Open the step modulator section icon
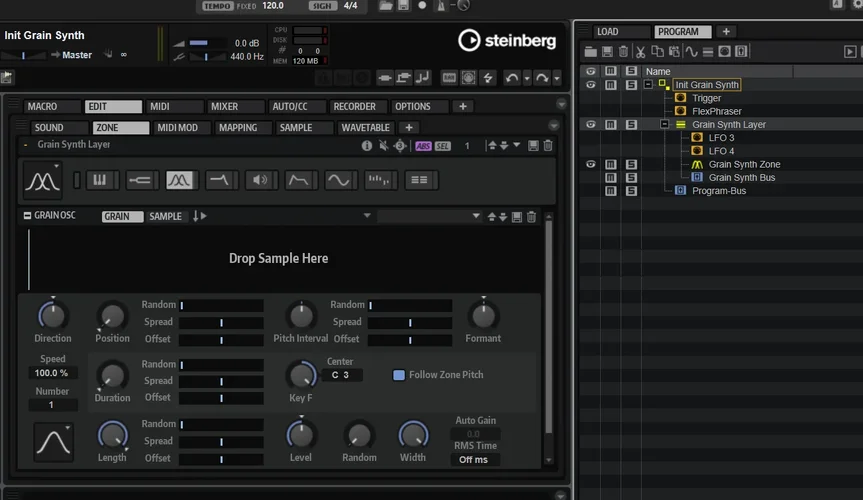863x500 pixels. [379, 180]
